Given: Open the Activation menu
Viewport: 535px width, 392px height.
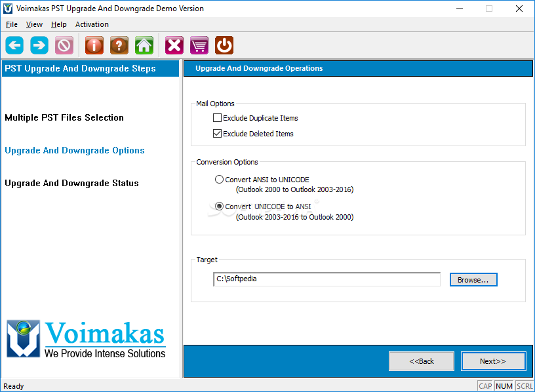Looking at the screenshot, I should (92, 24).
